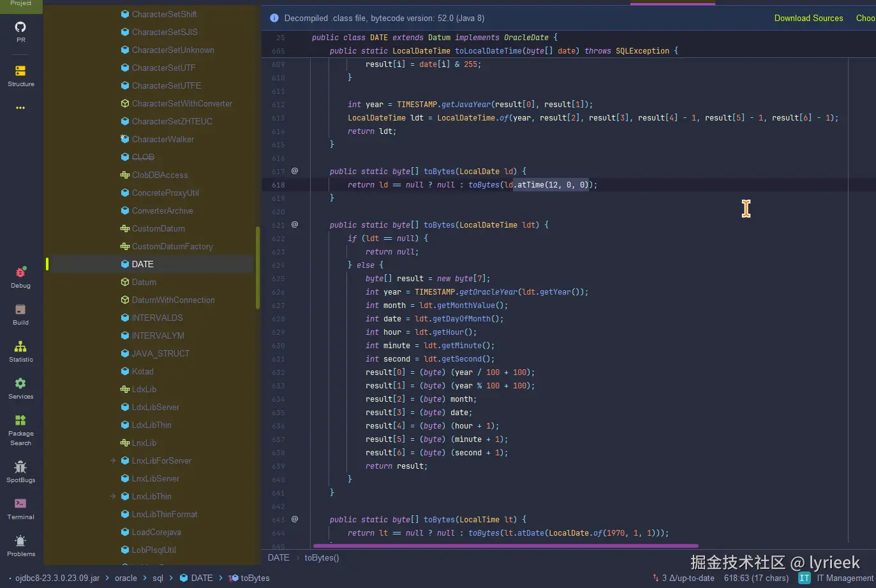The image size is (876, 588).
Task: Open the Structure tool window
Action: 20,75
